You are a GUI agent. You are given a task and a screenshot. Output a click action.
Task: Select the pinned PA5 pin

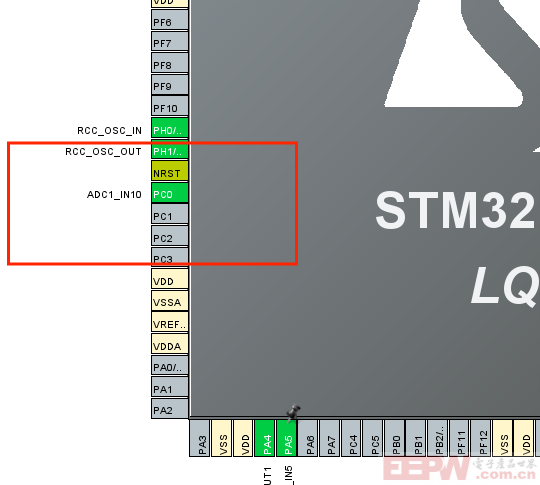(287, 438)
